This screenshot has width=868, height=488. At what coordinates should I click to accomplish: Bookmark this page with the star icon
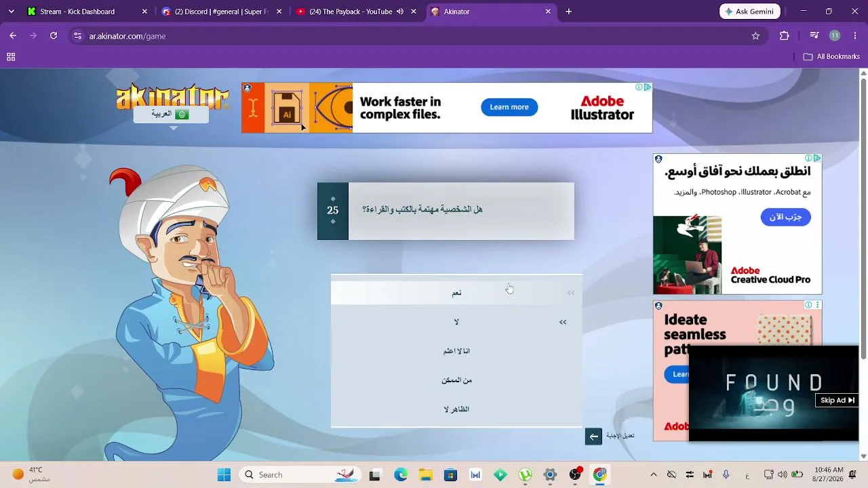pos(755,36)
